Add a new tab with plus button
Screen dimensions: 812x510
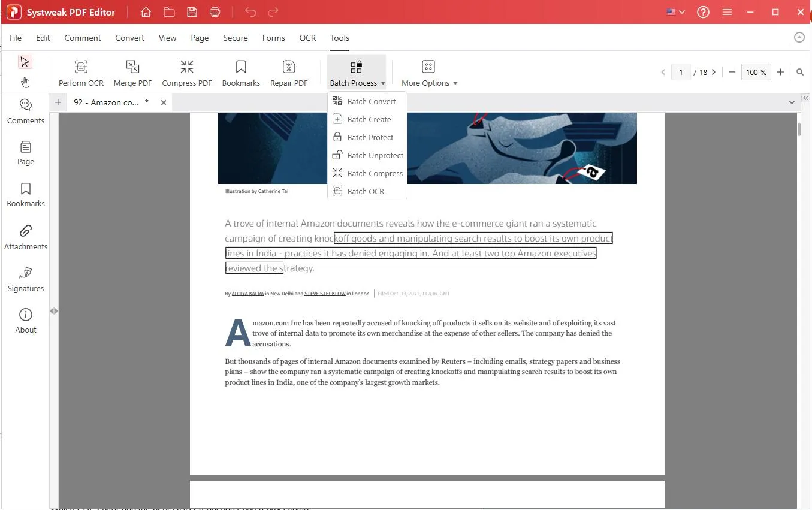click(x=58, y=102)
